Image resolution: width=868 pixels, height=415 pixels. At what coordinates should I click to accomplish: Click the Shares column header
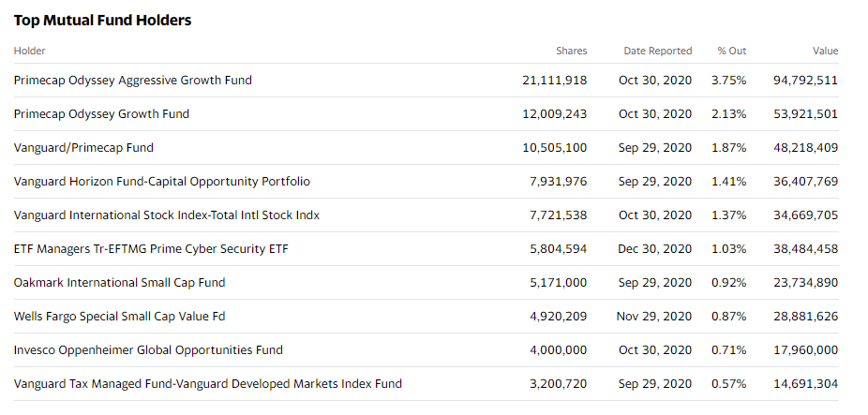[x=571, y=51]
